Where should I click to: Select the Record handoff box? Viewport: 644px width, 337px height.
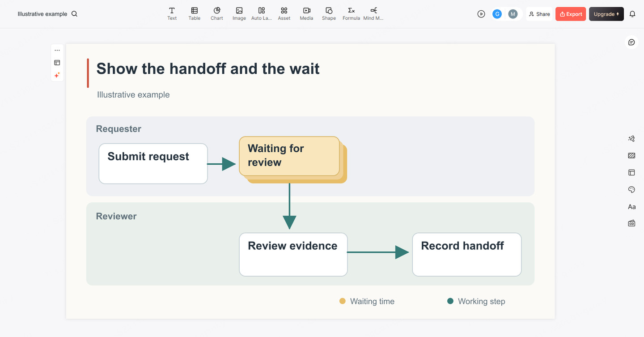(x=466, y=254)
